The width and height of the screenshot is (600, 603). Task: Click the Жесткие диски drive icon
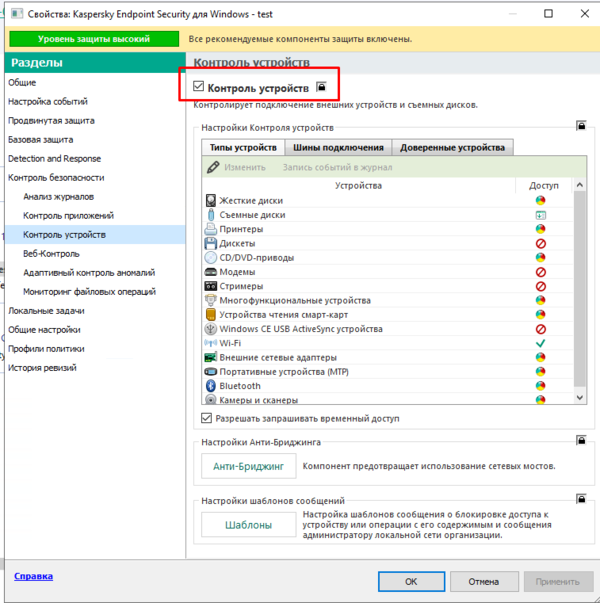pos(210,200)
